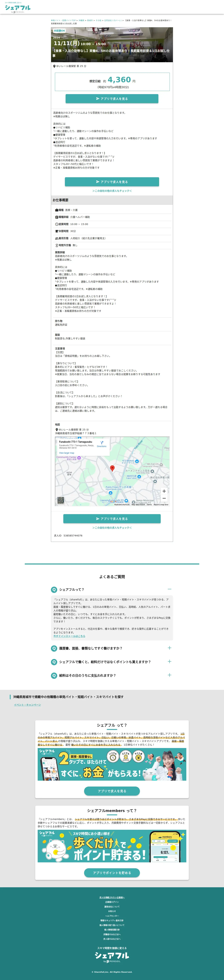Click アプリで求人を見る button above お仕事概要
Screen dimensions: 224x980
pyautogui.click(x=112, y=182)
